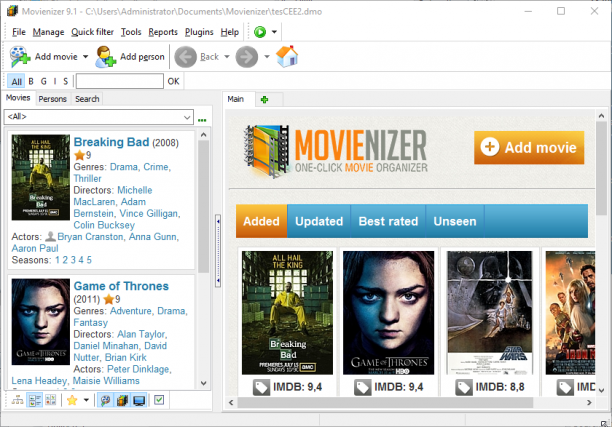Click the star rating filter icon
Viewport: 612px width, 427px height.
[x=72, y=400]
